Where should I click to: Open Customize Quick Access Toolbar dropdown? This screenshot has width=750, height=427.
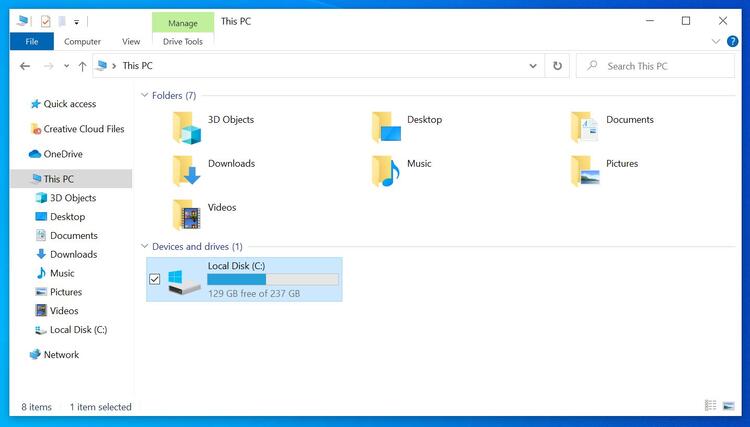(77, 22)
